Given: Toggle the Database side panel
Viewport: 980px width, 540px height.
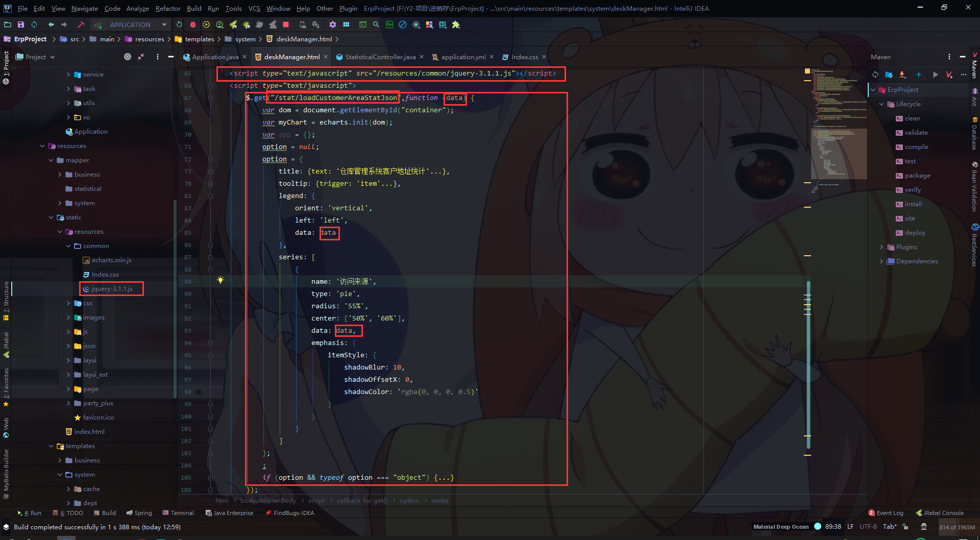Looking at the screenshot, I should 974,133.
